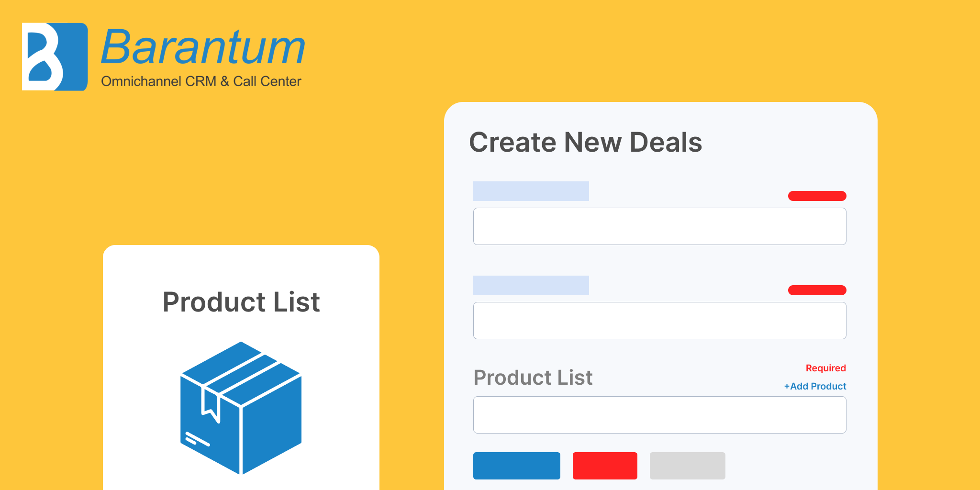Click the blue button under the form
The height and width of the screenshot is (490, 980).
517,466
